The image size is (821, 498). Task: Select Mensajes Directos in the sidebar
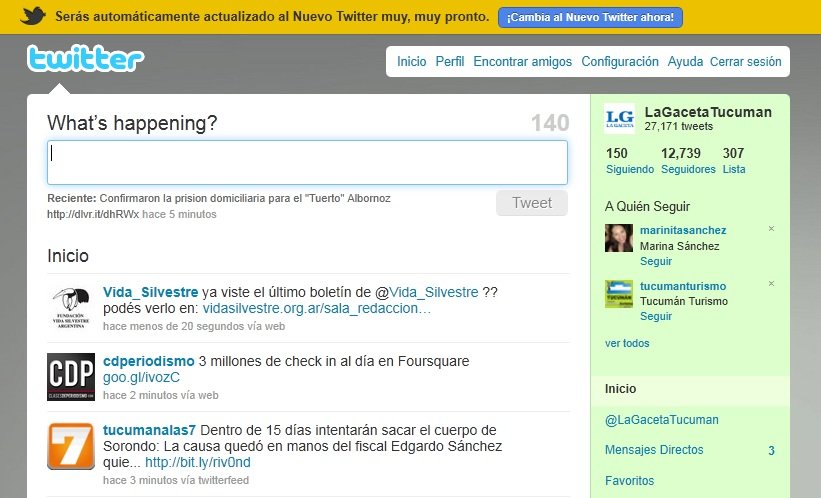click(654, 451)
